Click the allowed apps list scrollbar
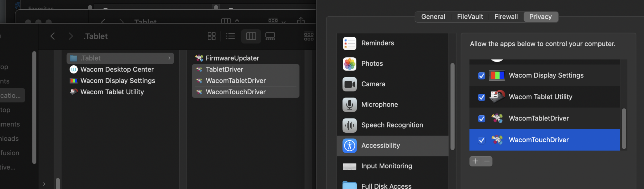The height and width of the screenshot is (189, 644). [624, 129]
